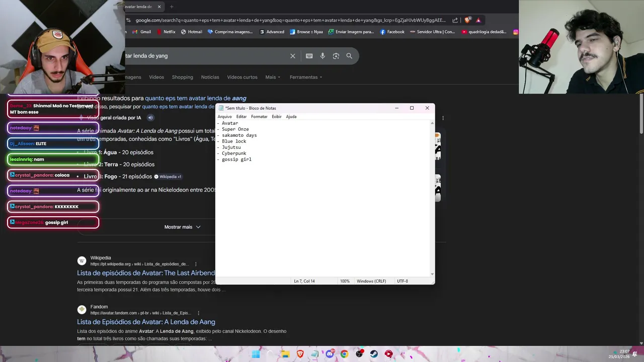Open the Wikipedia +1 source chip

(x=168, y=176)
